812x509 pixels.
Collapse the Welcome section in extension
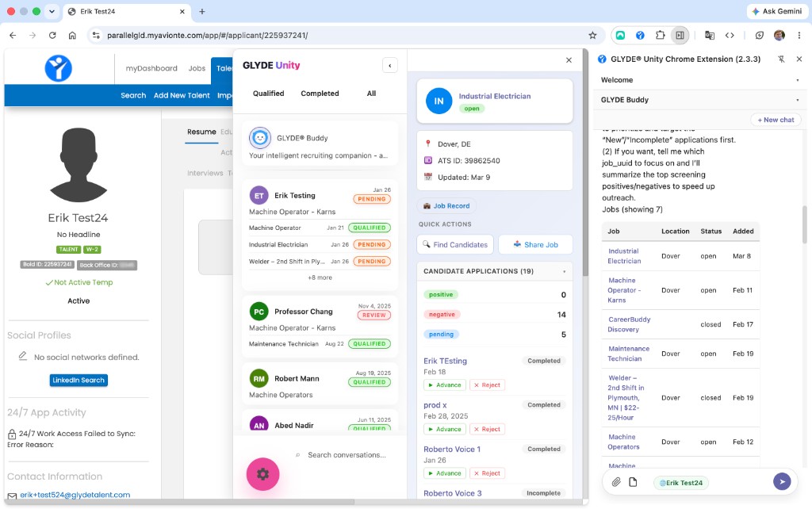tap(798, 80)
